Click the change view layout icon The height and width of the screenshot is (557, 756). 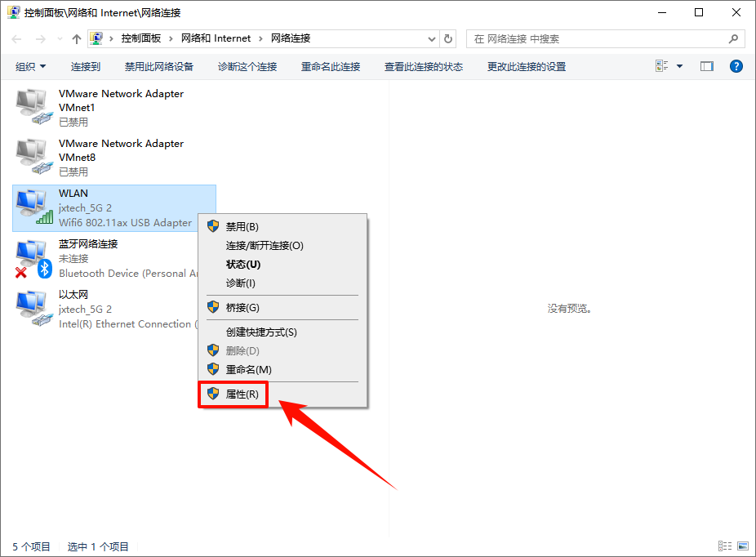[x=661, y=66]
